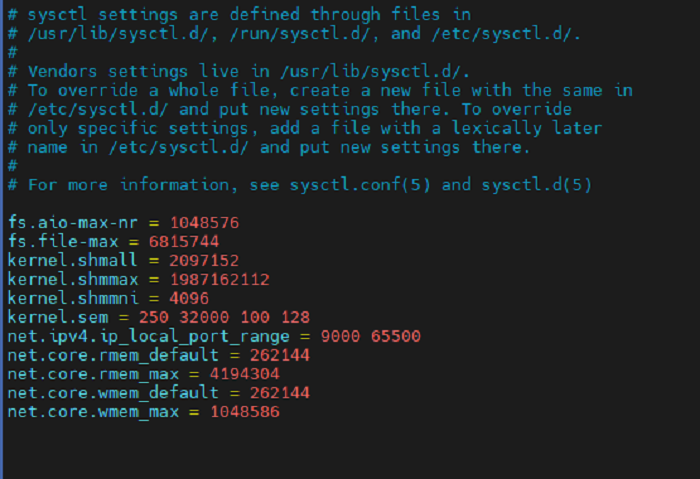Click the net.core.wmem_max value 1048586
Screen dimensions: 700x479
pos(245,412)
